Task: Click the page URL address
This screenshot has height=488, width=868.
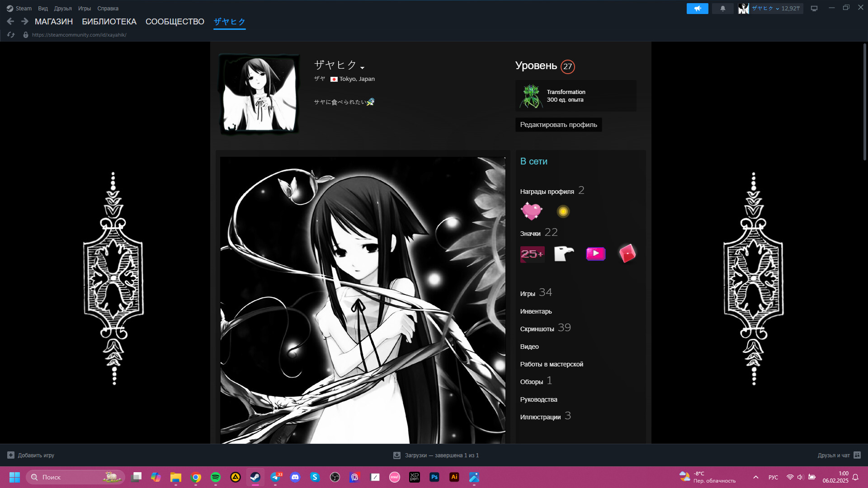Action: 79,35
